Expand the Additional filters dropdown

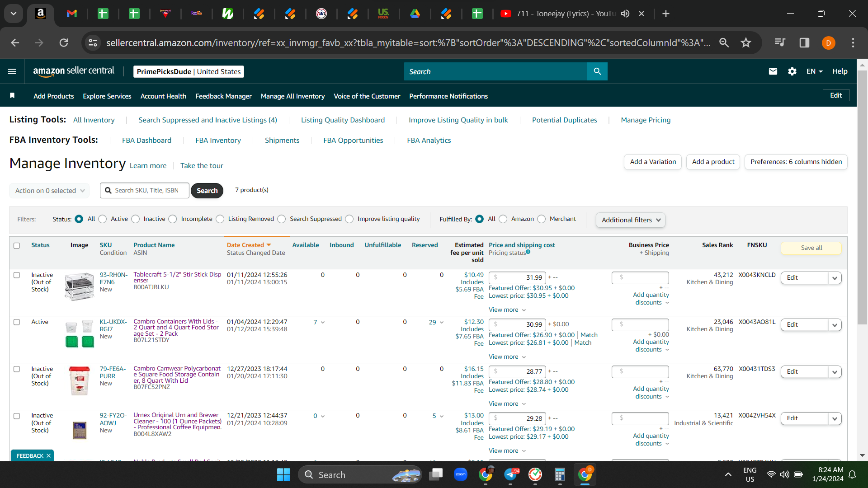[x=630, y=220]
